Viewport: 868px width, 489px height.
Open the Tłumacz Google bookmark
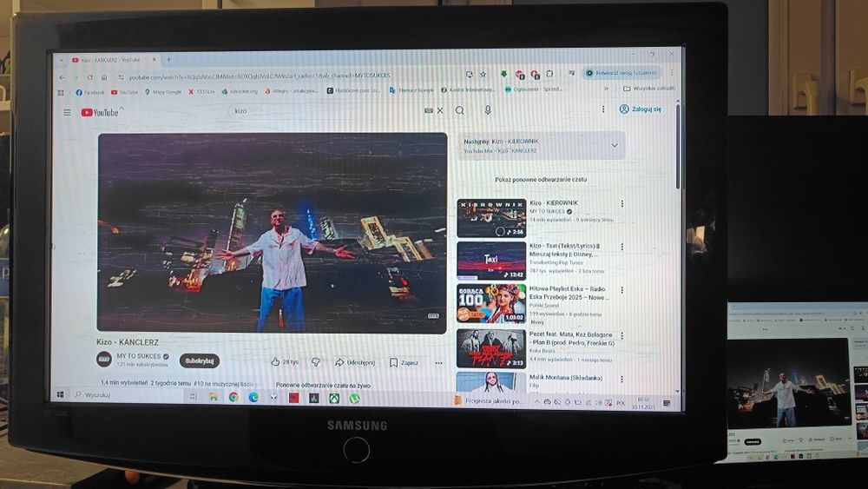pyautogui.click(x=411, y=89)
